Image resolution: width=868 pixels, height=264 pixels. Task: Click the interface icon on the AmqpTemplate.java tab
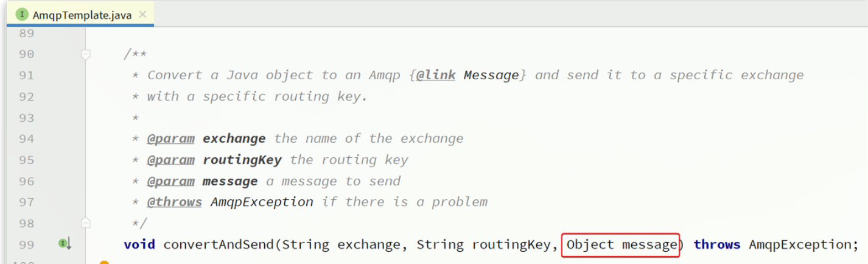[x=22, y=15]
